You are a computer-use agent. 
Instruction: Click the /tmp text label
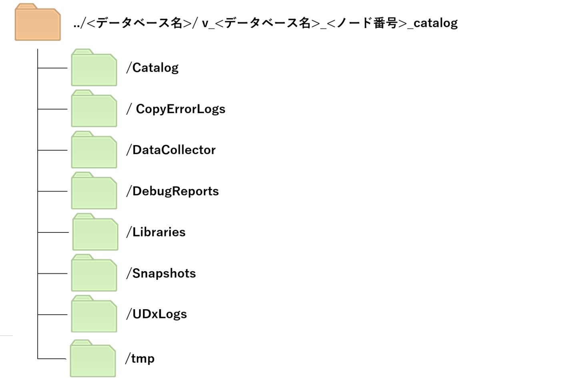pos(140,358)
